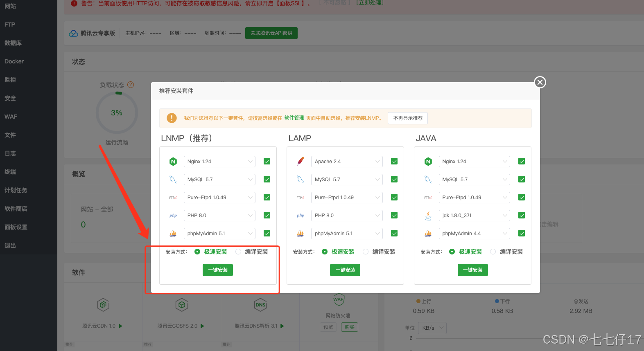644x351 pixels.
Task: Uncheck the jdk 1.8.0_371 checkbox in JAVA
Action: pos(522,216)
